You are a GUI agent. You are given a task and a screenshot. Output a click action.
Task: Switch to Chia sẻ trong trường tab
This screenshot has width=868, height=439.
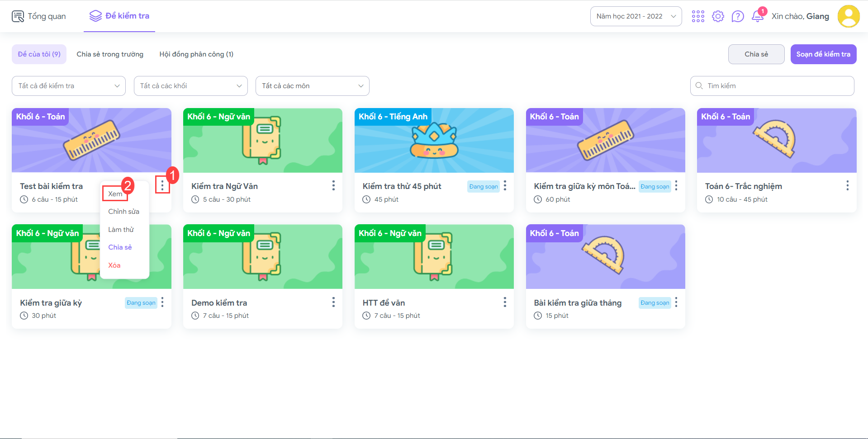(x=110, y=54)
